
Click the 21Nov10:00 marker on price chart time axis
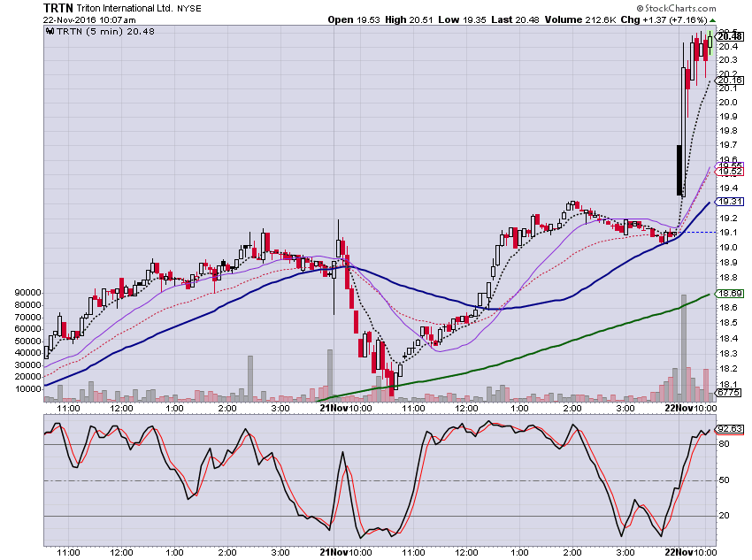coord(346,408)
